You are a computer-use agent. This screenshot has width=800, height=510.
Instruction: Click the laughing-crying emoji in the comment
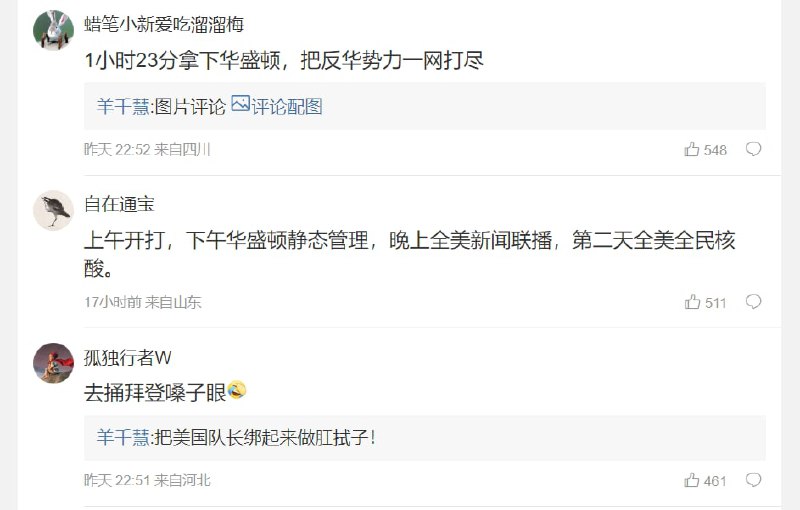coord(237,391)
